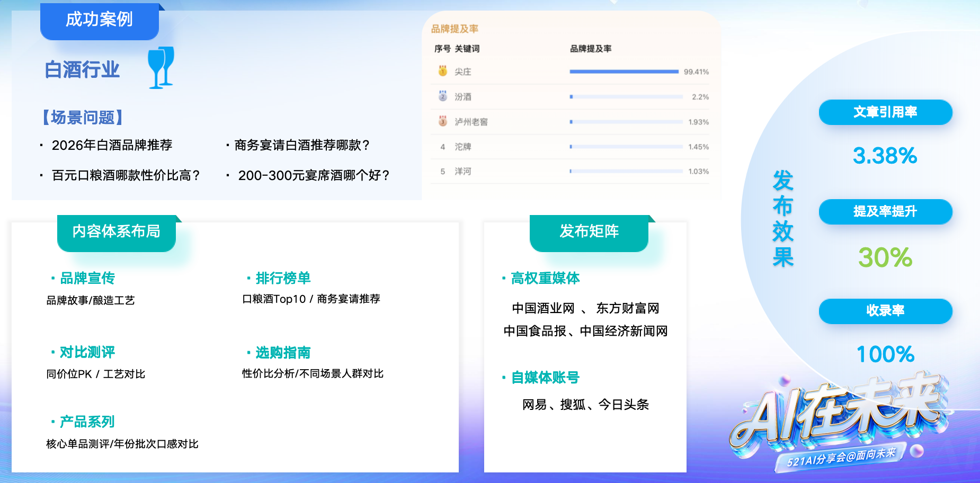Screen dimensions: 980x483
Task: Click the 对比测评 section title
Action: (87, 352)
